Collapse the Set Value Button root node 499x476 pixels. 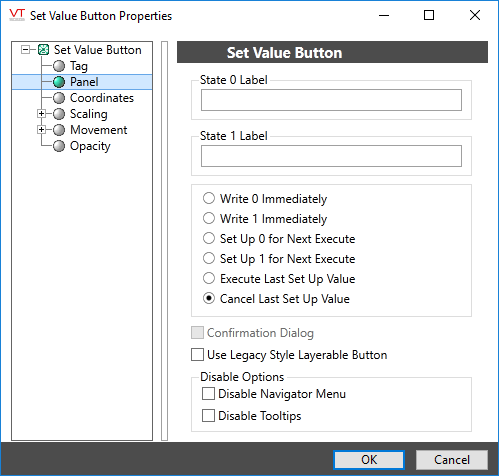coord(25,50)
